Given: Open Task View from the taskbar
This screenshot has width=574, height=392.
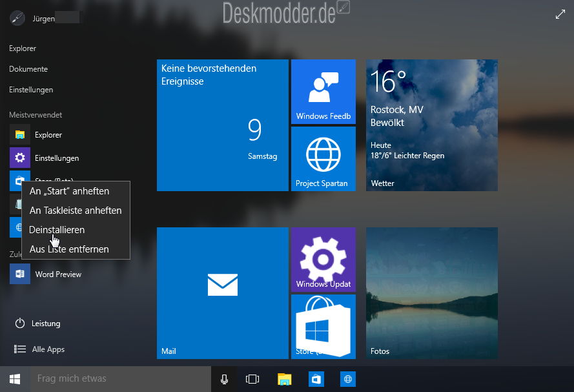Looking at the screenshot, I should point(252,379).
